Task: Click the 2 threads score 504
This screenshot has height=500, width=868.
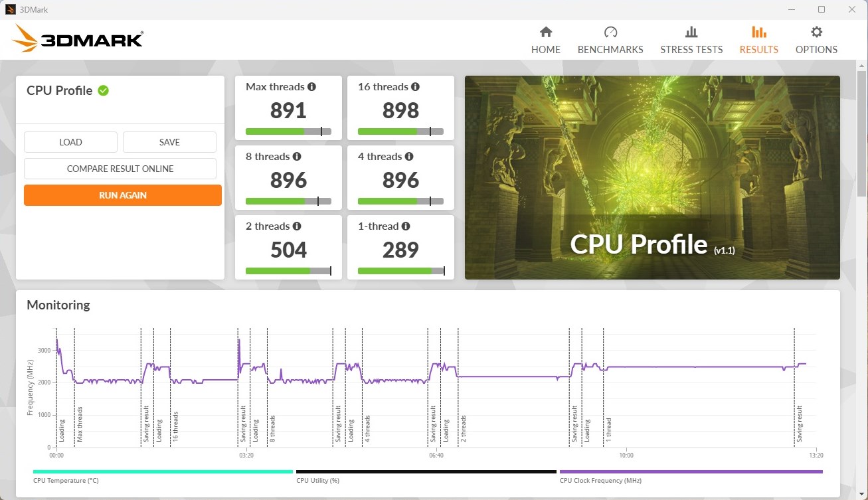Action: (288, 250)
